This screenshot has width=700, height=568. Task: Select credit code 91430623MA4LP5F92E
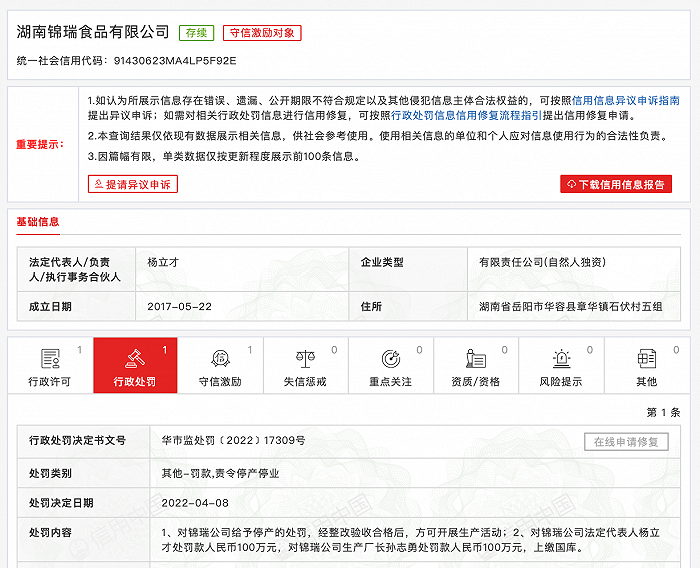(x=175, y=61)
